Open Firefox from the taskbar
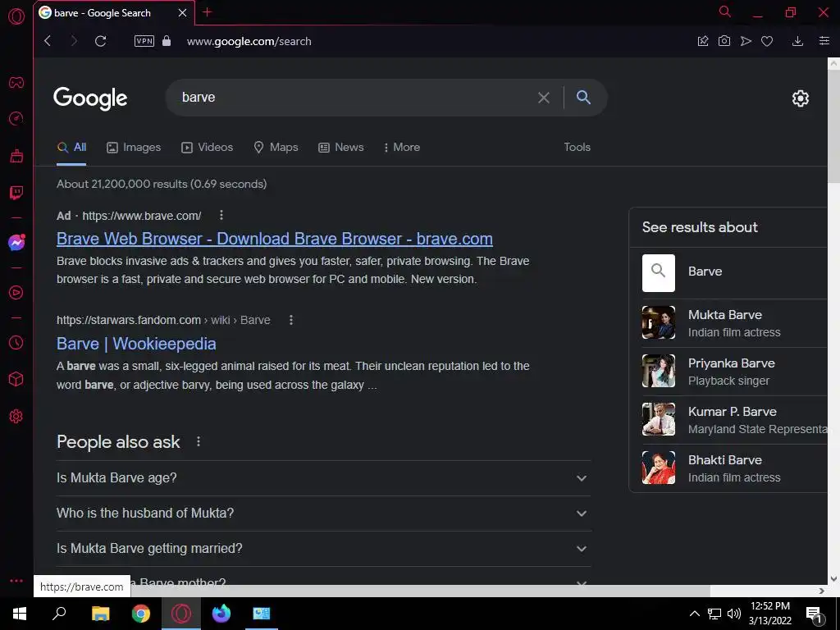 pyautogui.click(x=221, y=614)
